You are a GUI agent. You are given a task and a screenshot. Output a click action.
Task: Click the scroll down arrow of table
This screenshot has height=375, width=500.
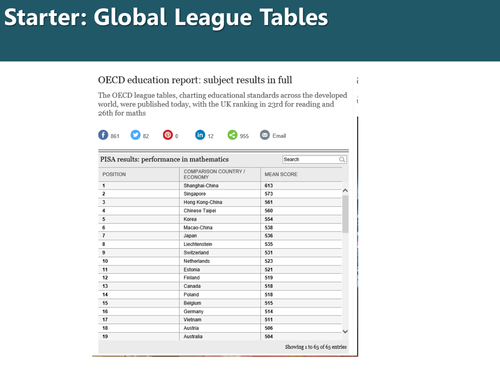[345, 331]
